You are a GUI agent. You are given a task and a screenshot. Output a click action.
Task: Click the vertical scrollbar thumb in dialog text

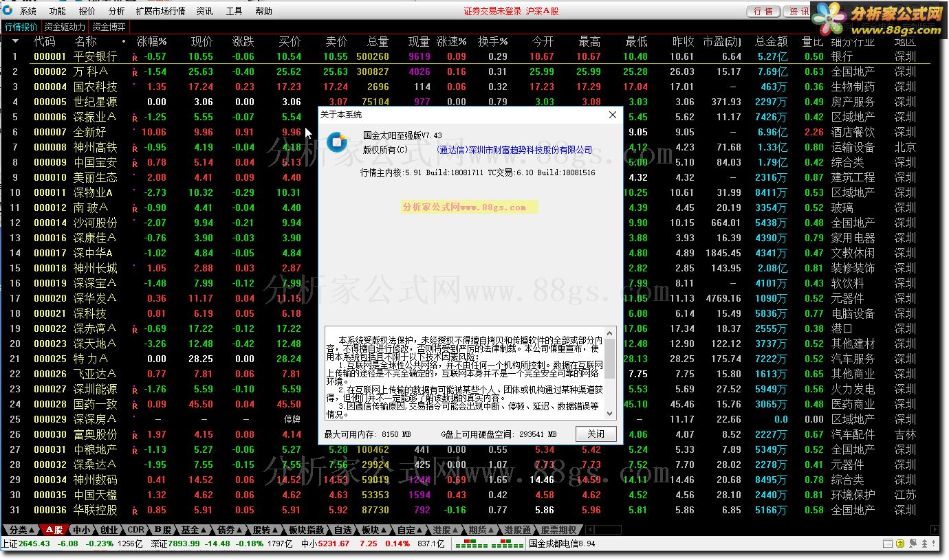[x=610, y=358]
